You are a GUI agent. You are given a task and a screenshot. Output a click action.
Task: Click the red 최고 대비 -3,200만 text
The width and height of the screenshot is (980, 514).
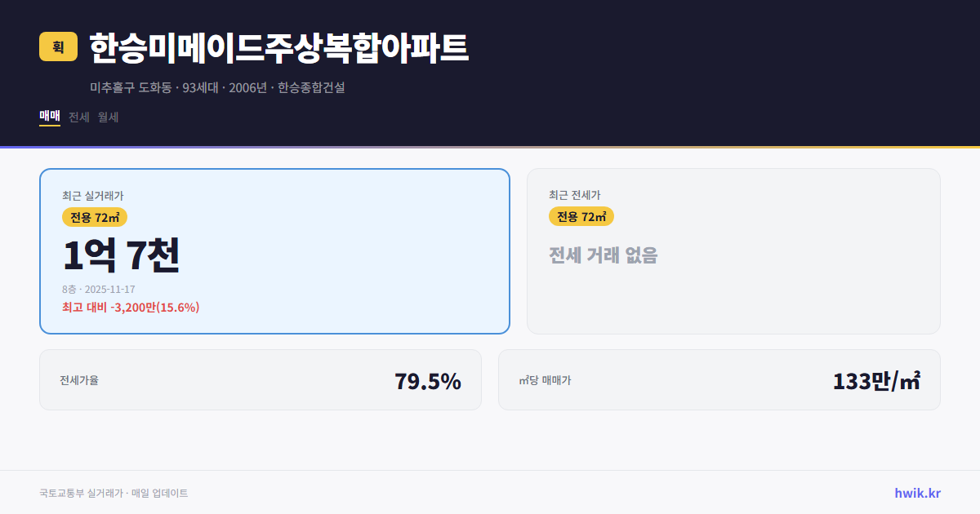point(130,308)
